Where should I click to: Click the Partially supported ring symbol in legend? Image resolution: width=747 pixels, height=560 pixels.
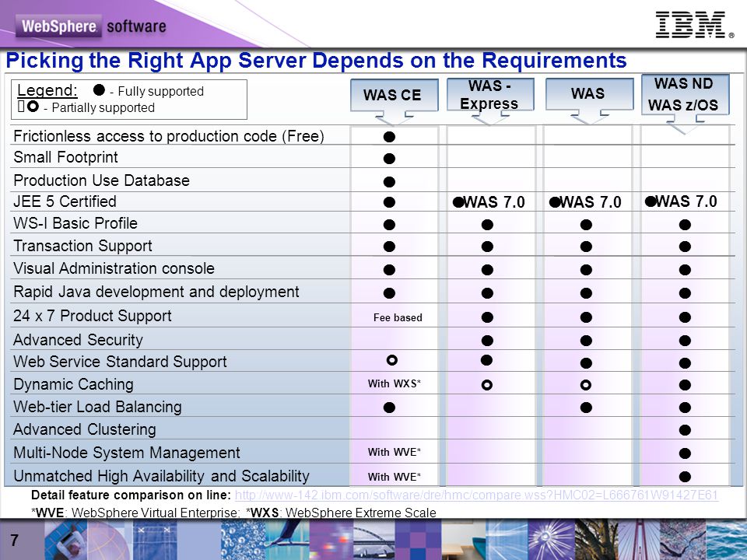(x=33, y=107)
